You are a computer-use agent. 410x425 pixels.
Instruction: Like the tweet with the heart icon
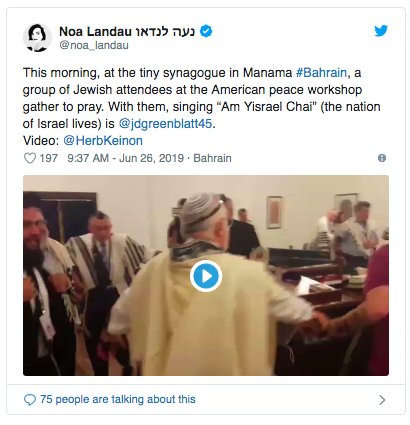pos(30,158)
